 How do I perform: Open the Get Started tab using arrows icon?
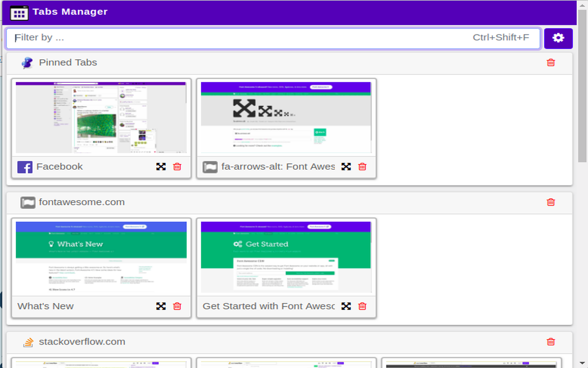tap(346, 306)
